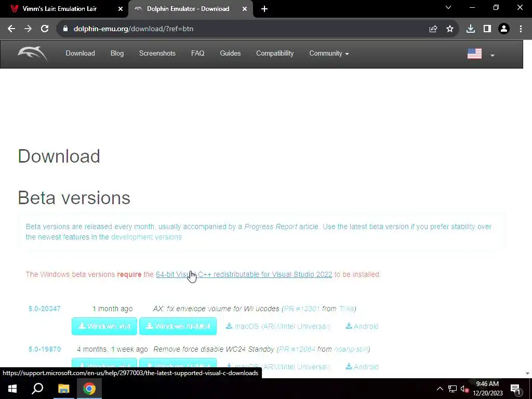Open version 5.0-19870 link
This screenshot has width=532, height=399.
45,349
